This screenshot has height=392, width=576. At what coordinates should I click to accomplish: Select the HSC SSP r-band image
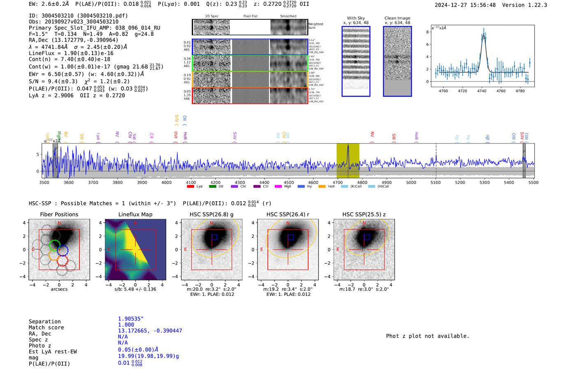pyautogui.click(x=288, y=250)
